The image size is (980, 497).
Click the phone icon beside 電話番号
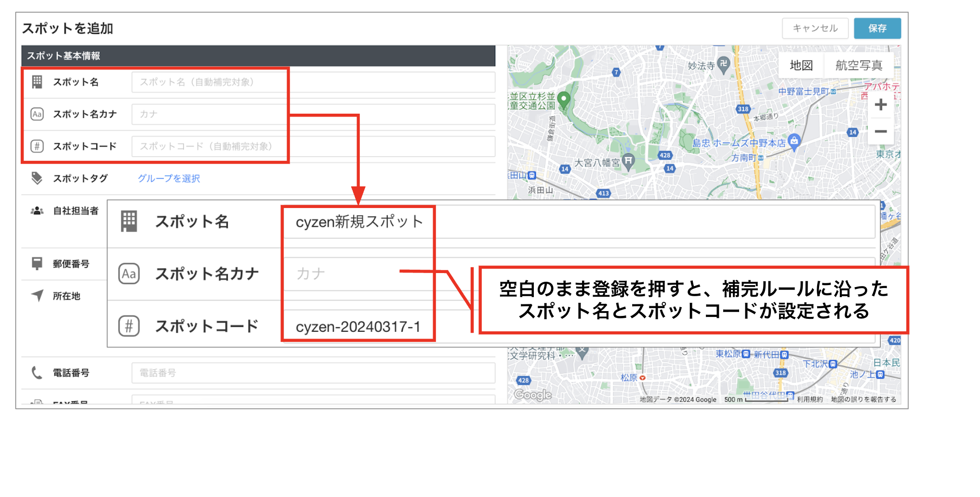pos(37,373)
